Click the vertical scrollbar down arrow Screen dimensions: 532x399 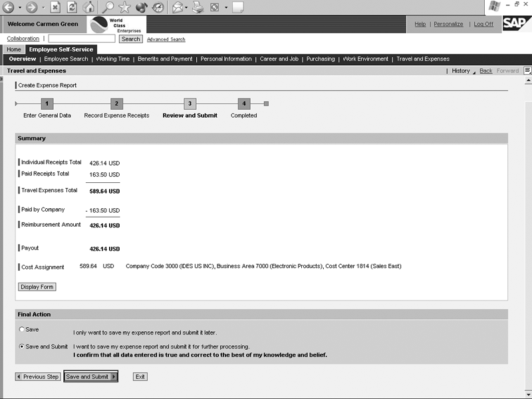[x=528, y=393]
